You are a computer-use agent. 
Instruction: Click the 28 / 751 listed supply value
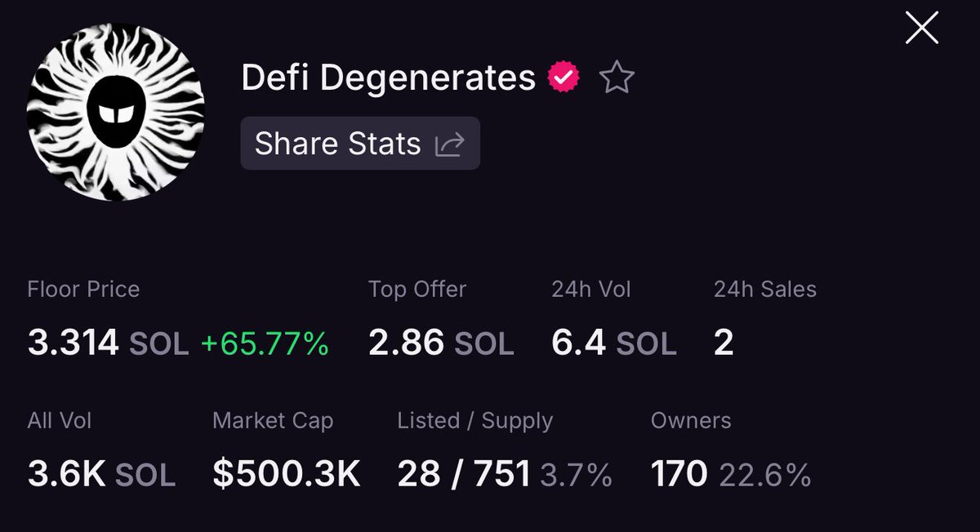click(464, 475)
